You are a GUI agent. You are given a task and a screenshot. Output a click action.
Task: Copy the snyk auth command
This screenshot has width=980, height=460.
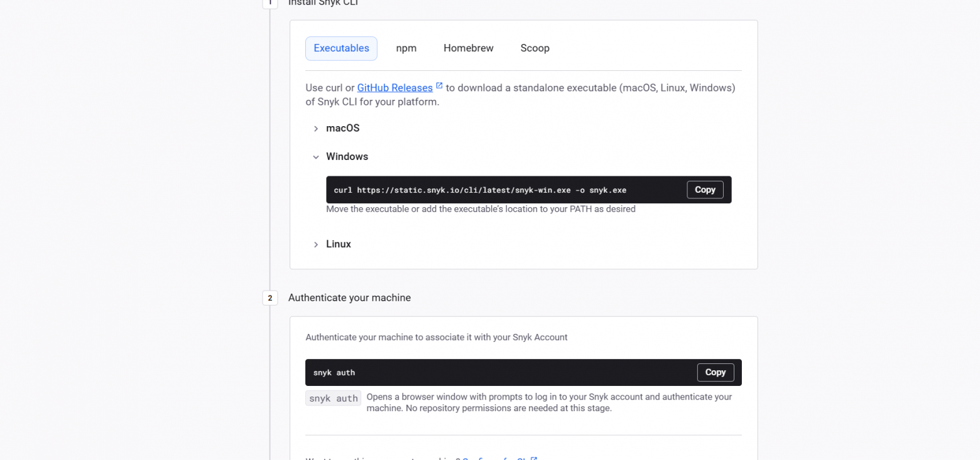715,372
